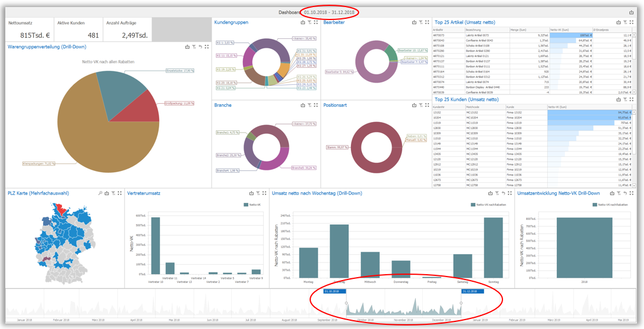This screenshot has width=644, height=329.
Task: Drill up in Umsatzentwicklung Netto-VK chart
Action: [x=625, y=193]
